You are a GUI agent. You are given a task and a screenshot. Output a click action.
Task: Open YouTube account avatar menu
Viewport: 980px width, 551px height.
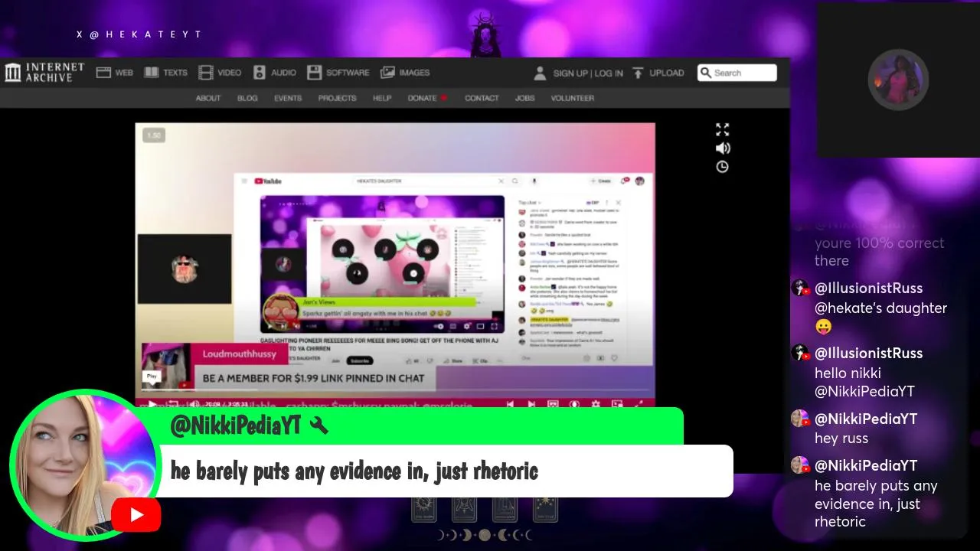pos(639,181)
